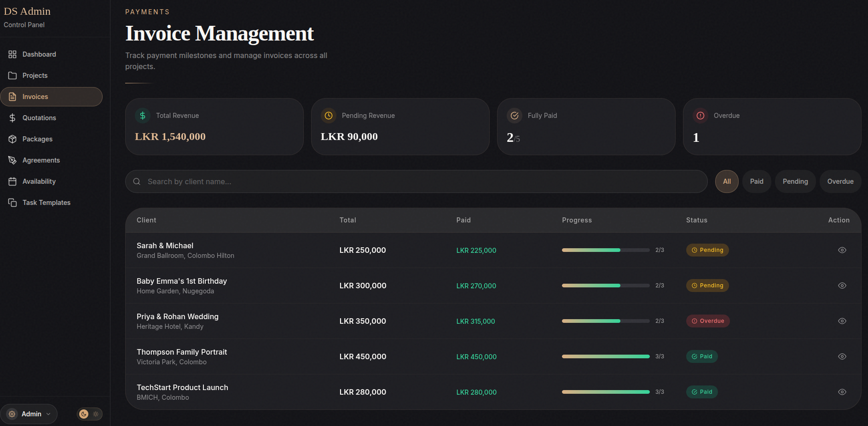The image size is (868, 426).
Task: Select the All invoices filter
Action: pos(726,181)
